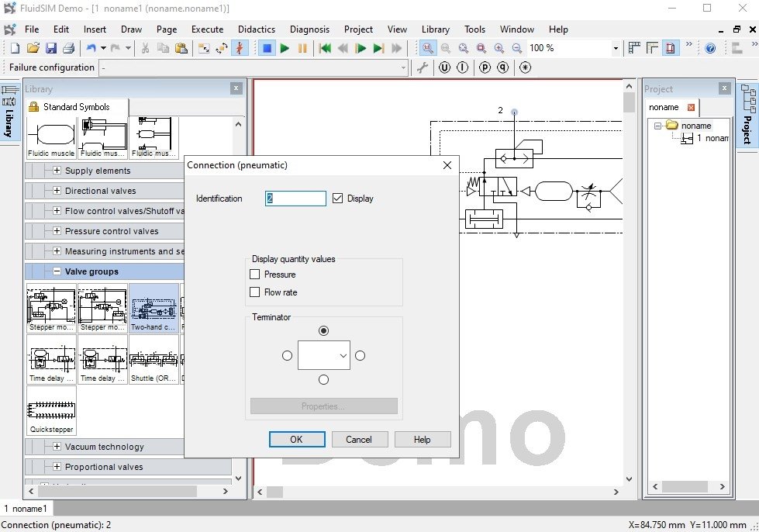Viewport: 759px width, 532px height.
Task: Expand the Supply elements category
Action: coord(57,171)
